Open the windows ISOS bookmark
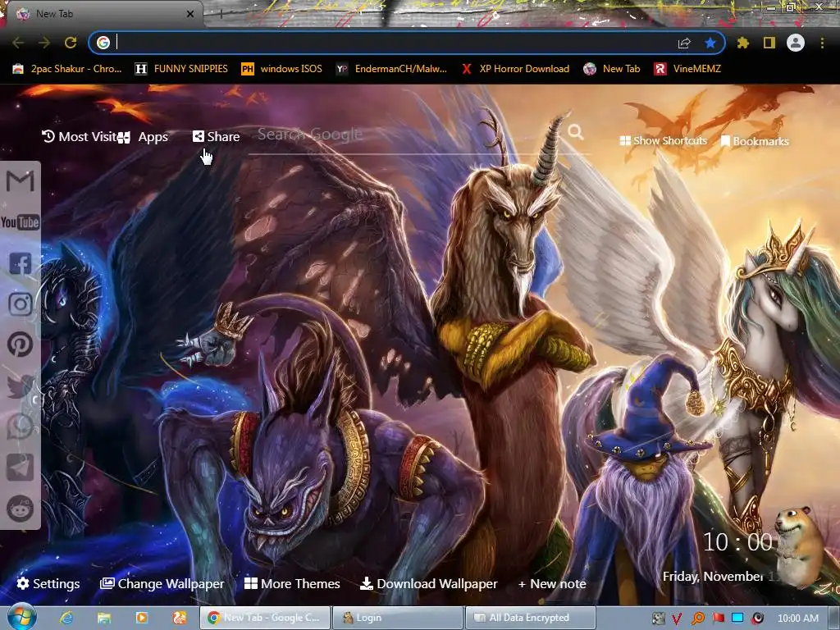Image resolution: width=840 pixels, height=630 pixels. tap(282, 69)
